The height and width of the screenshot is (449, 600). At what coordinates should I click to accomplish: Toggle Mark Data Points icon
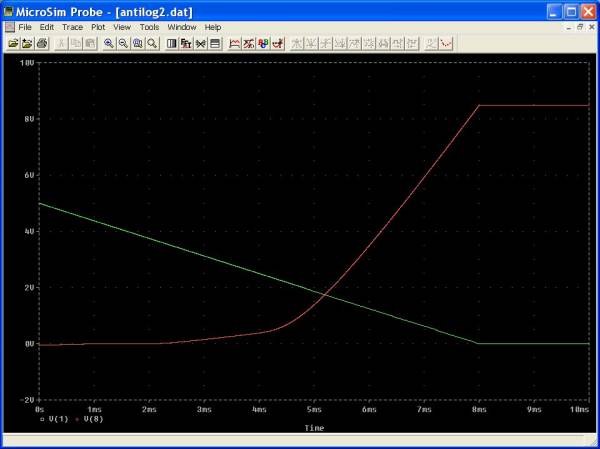coord(445,44)
